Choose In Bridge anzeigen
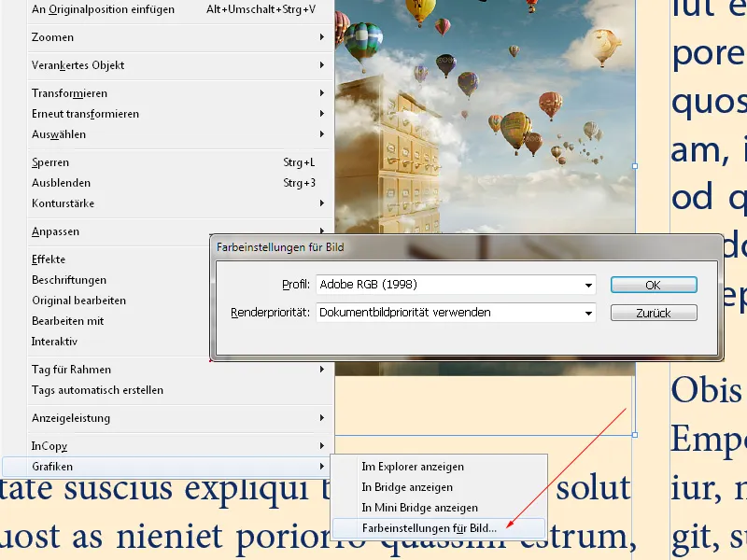Screen dimensions: 747x560 (439, 487)
